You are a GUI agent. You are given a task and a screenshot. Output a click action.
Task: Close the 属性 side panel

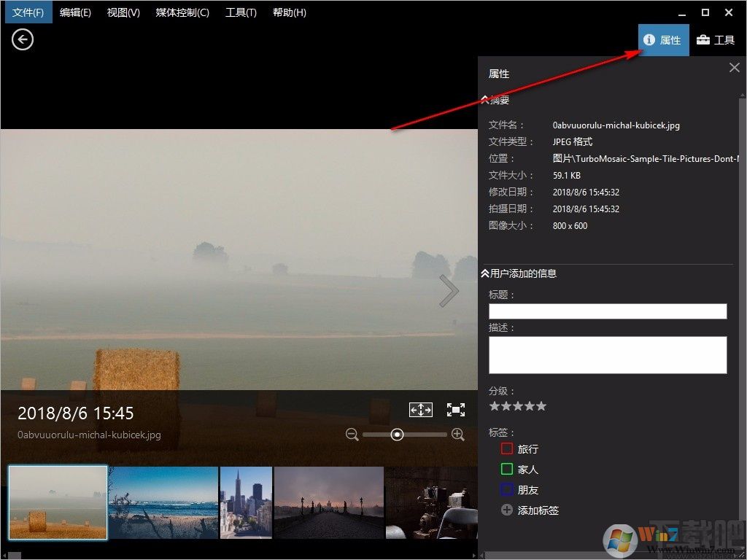[734, 68]
